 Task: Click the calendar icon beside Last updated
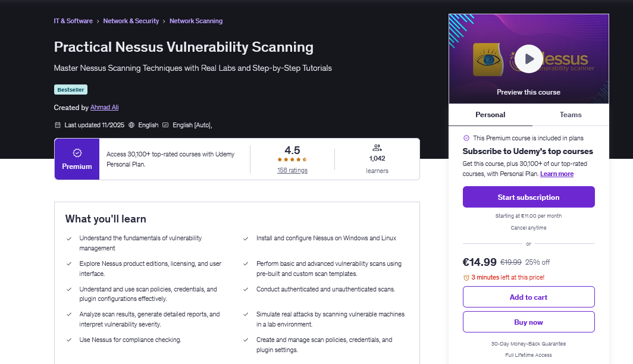[57, 125]
